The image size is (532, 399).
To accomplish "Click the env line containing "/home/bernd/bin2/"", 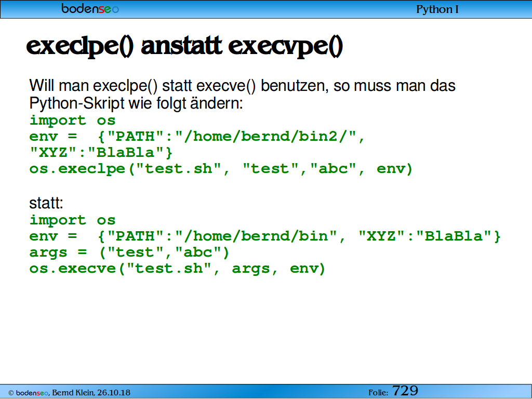I will click(197, 137).
